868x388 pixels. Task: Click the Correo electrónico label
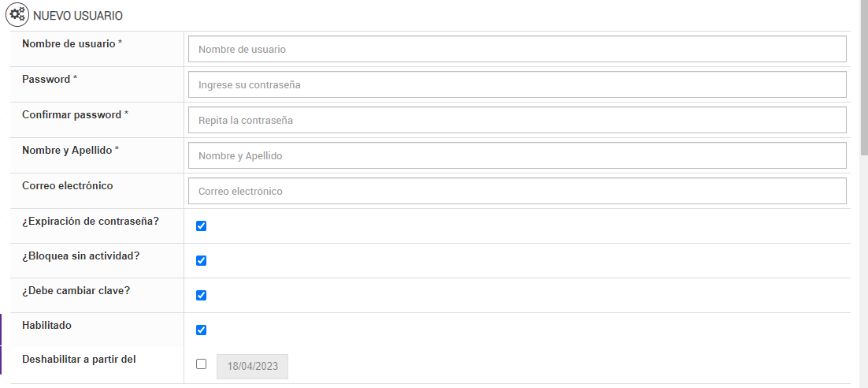click(x=68, y=185)
